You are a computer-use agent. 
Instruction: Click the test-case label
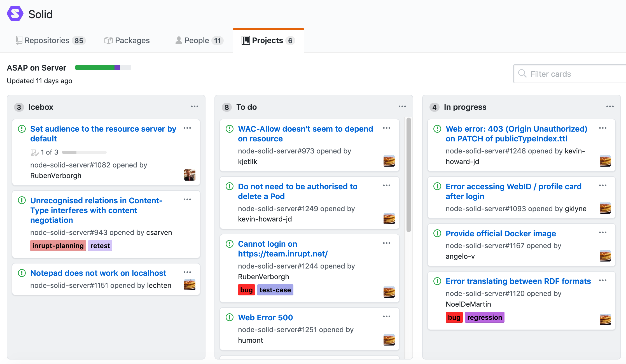275,290
